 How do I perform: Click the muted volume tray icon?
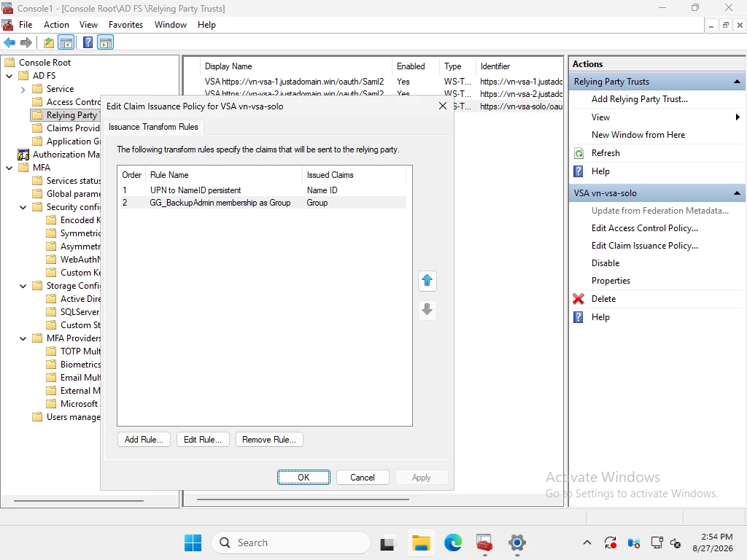[x=676, y=542]
